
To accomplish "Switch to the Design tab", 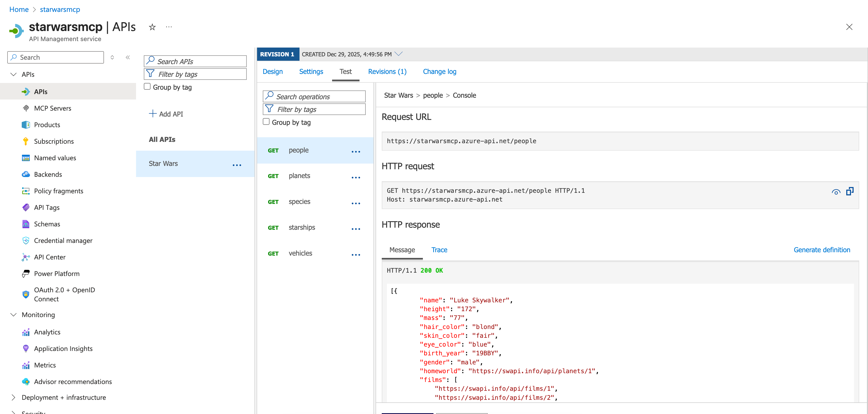I will 273,71.
